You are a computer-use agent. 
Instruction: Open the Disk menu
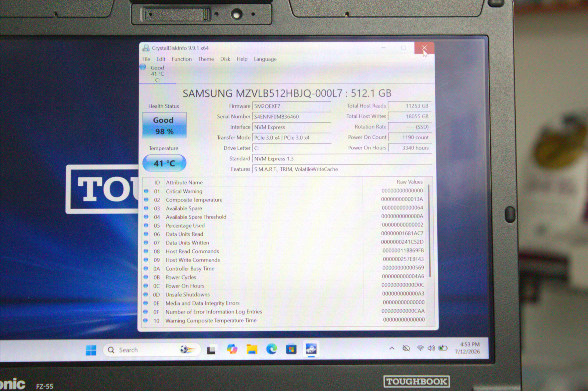pos(225,59)
